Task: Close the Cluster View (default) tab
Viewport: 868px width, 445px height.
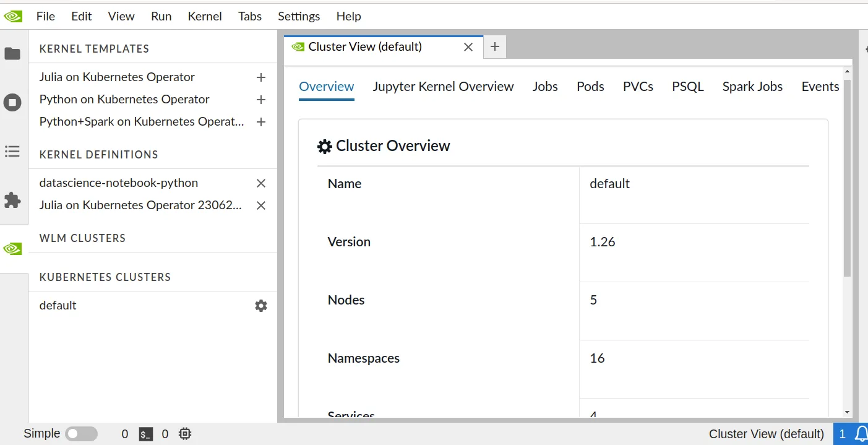Action: coord(468,47)
